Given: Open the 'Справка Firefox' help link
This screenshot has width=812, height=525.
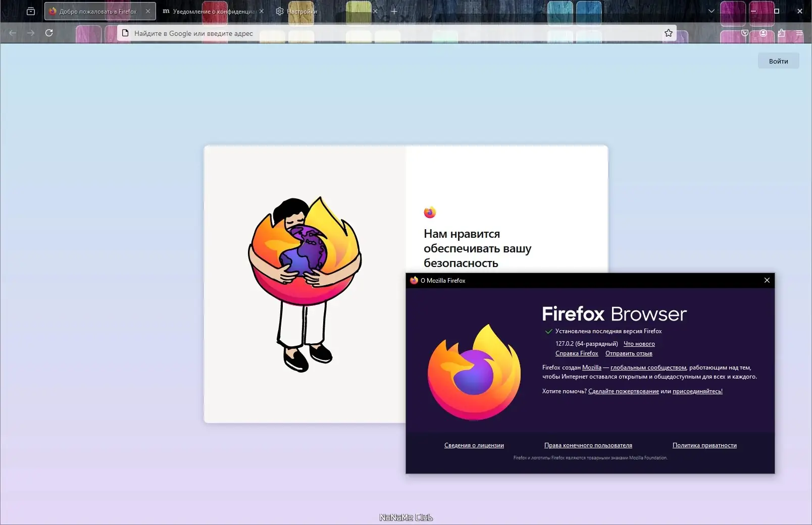Looking at the screenshot, I should coord(577,353).
